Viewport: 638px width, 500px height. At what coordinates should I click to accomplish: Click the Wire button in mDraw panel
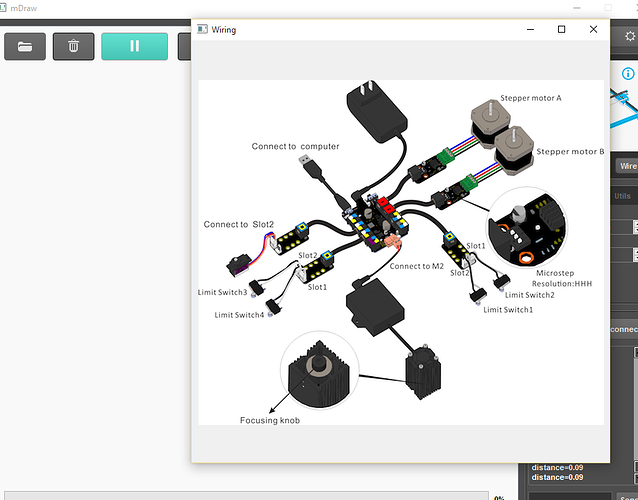click(x=627, y=166)
